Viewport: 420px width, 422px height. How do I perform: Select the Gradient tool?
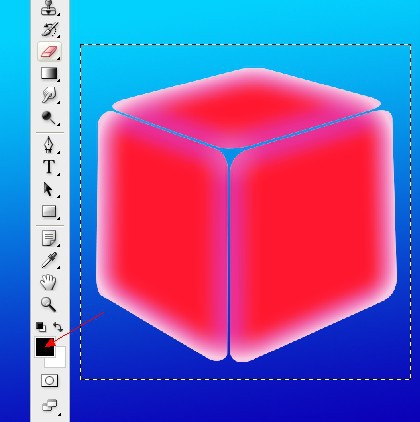(49, 73)
